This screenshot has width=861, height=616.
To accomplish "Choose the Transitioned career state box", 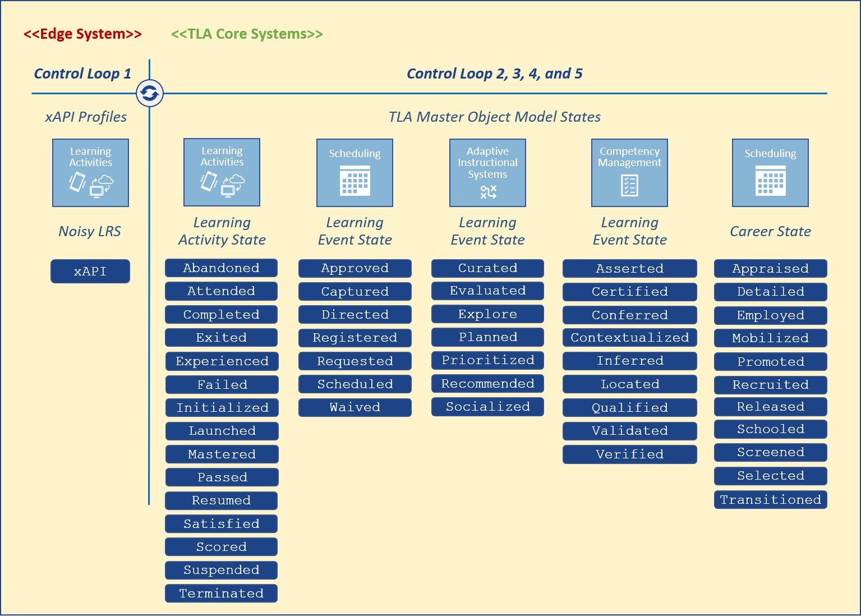I will tap(770, 500).
